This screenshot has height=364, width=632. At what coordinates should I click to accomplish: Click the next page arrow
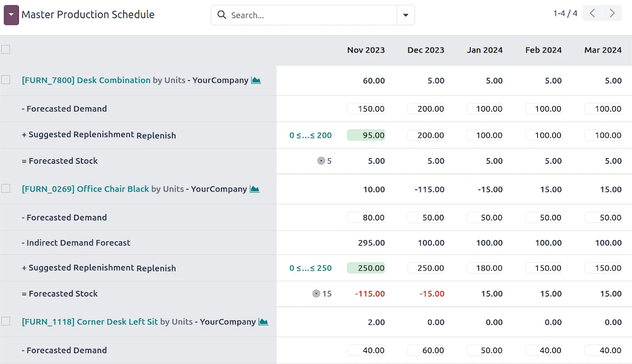pos(611,13)
